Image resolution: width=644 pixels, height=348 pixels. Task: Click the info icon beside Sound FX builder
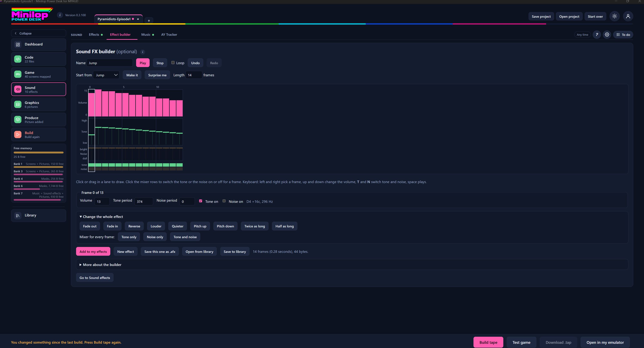click(x=143, y=52)
